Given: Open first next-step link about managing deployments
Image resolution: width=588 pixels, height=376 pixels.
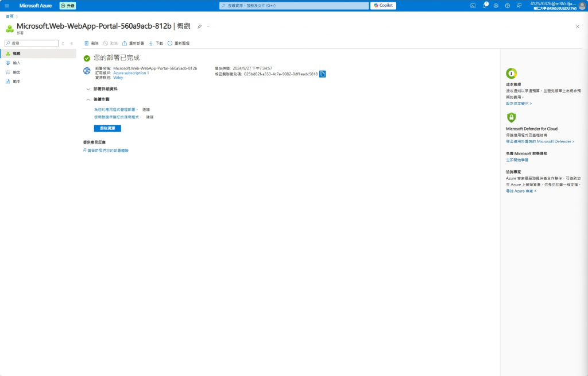Looking at the screenshot, I should click(x=116, y=110).
